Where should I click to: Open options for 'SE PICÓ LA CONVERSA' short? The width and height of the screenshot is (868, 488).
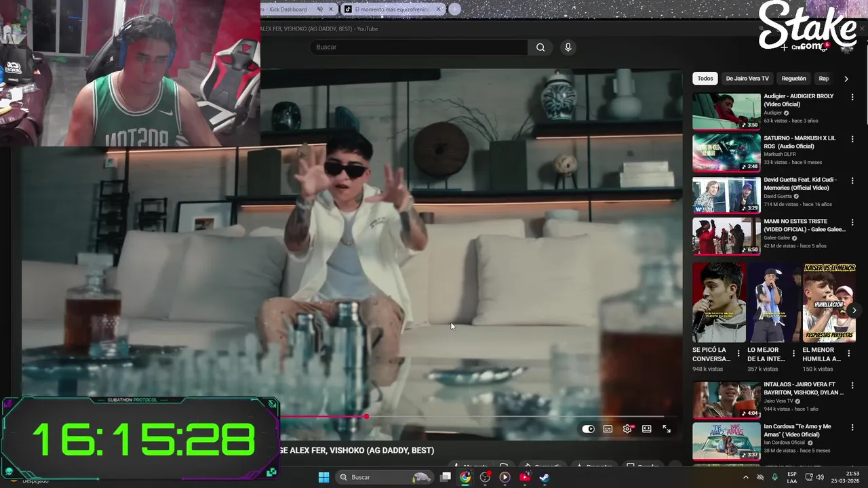(738, 353)
